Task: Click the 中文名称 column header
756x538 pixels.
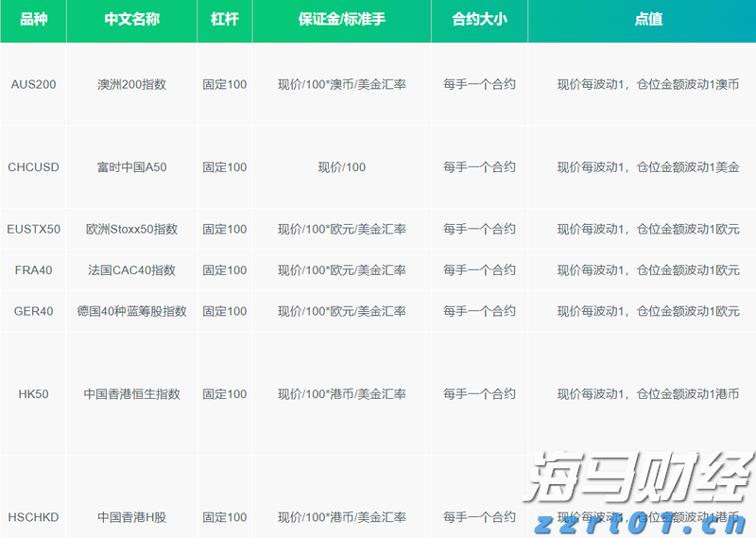Action: (131, 19)
